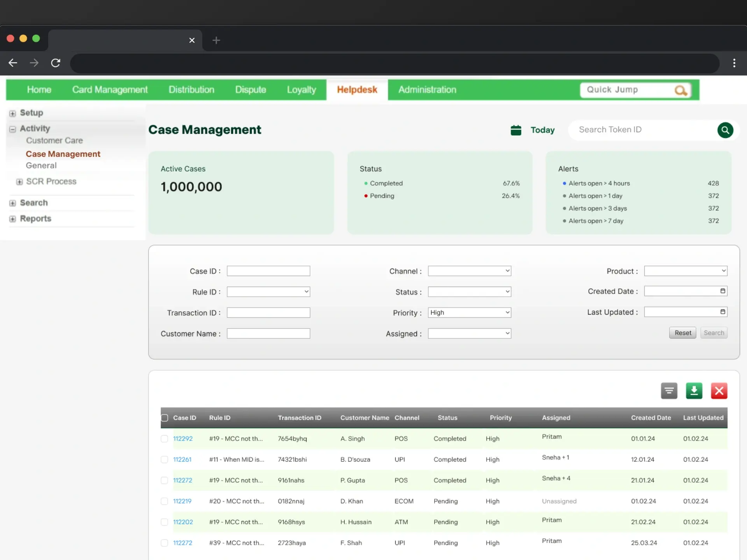Click the red X clear icon
Screen dimensions: 747x560
click(x=719, y=390)
